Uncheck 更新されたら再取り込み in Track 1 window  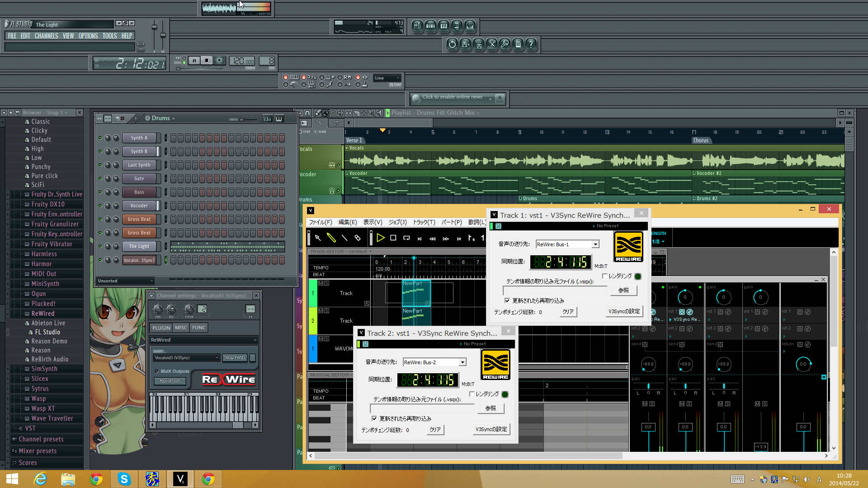click(x=507, y=300)
